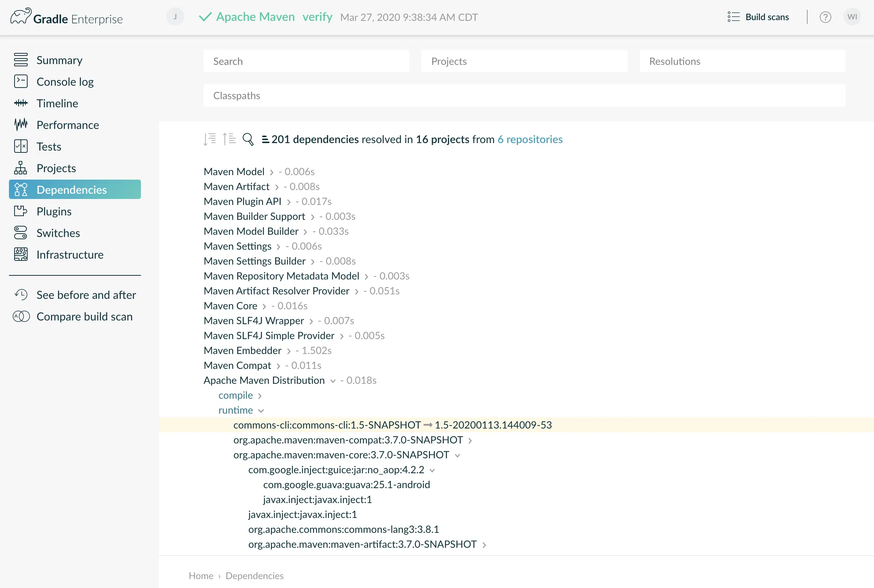The width and height of the screenshot is (874, 588).
Task: Open the Plugins puzzle icon
Action: point(21,211)
